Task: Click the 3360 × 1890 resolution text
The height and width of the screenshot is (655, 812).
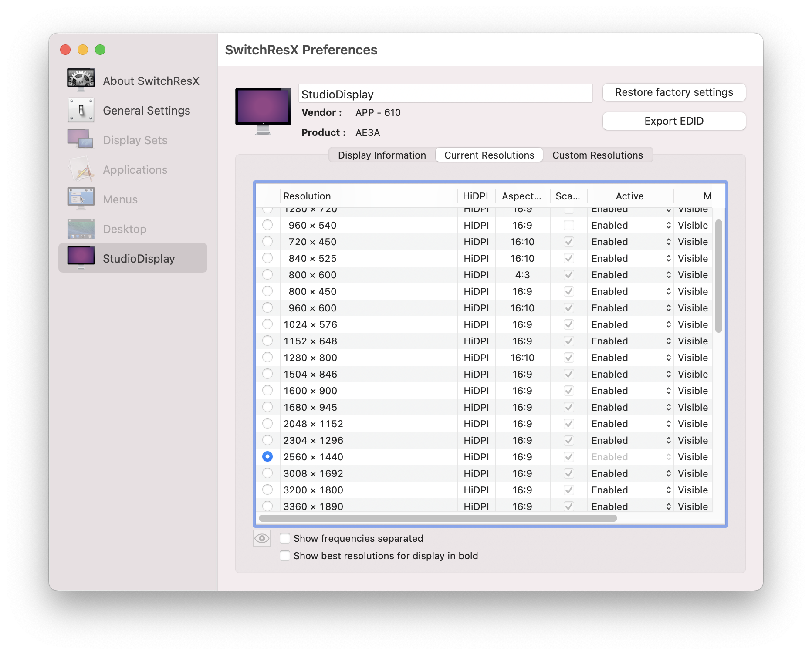Action: click(313, 506)
